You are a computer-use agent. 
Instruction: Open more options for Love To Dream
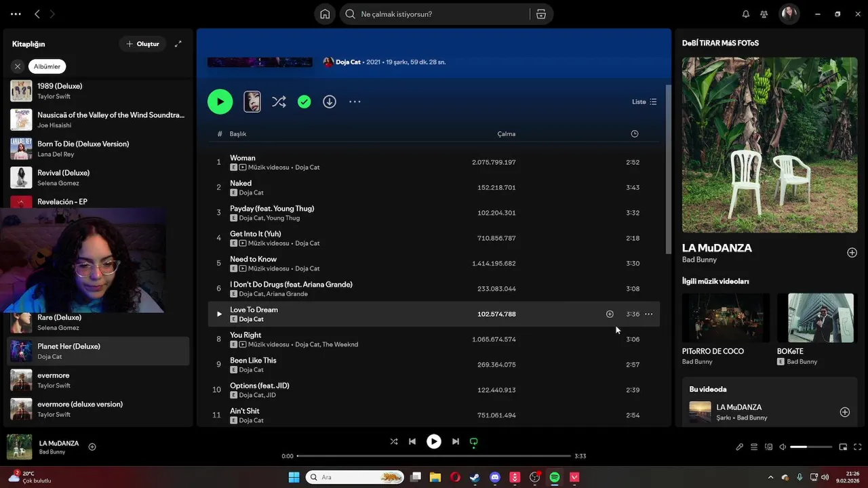[x=649, y=314]
